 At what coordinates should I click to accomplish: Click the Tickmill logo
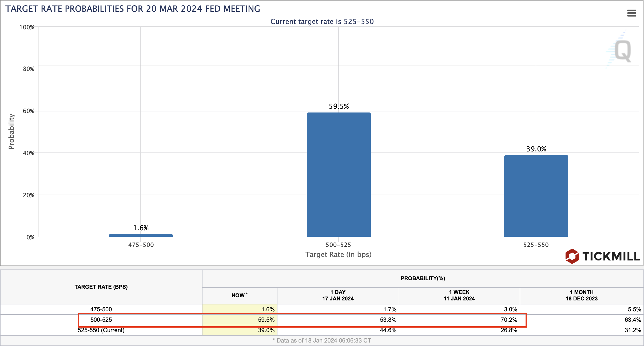coord(602,256)
